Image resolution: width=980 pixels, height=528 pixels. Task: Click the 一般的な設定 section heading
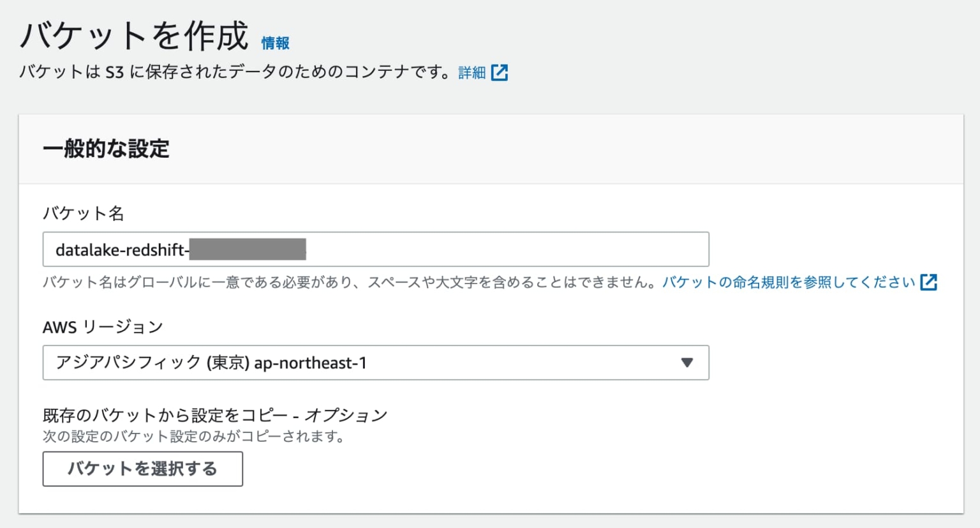coord(106,149)
